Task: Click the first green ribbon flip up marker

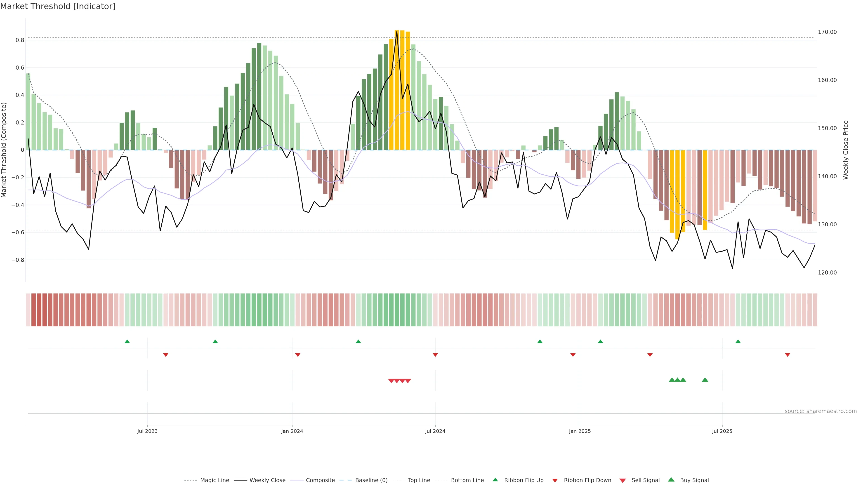Action: (x=127, y=342)
